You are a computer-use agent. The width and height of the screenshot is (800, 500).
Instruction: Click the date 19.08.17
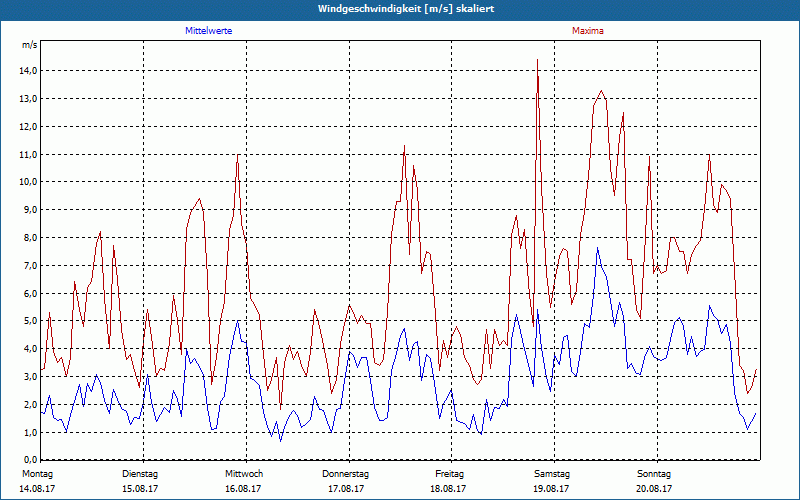[x=551, y=489]
